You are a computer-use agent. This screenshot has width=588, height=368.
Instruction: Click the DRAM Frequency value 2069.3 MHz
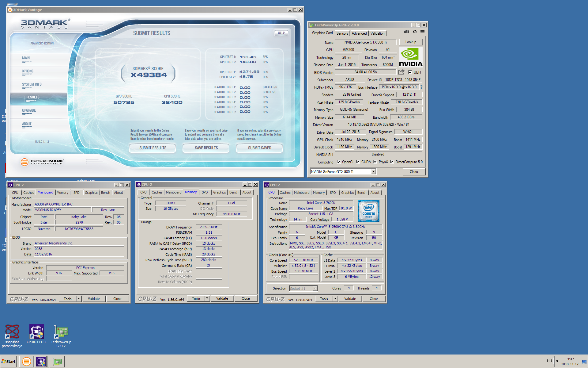tap(209, 227)
